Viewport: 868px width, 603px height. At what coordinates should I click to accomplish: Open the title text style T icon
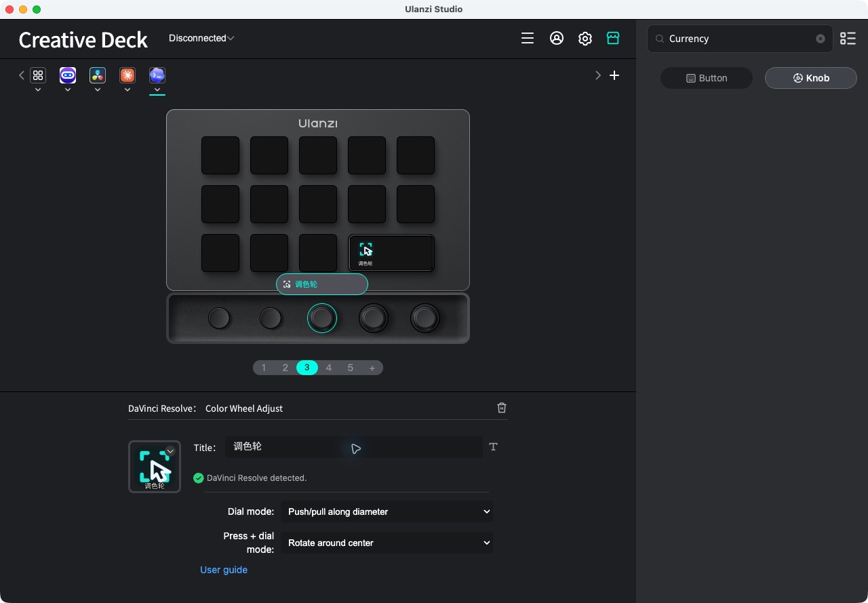[494, 447]
